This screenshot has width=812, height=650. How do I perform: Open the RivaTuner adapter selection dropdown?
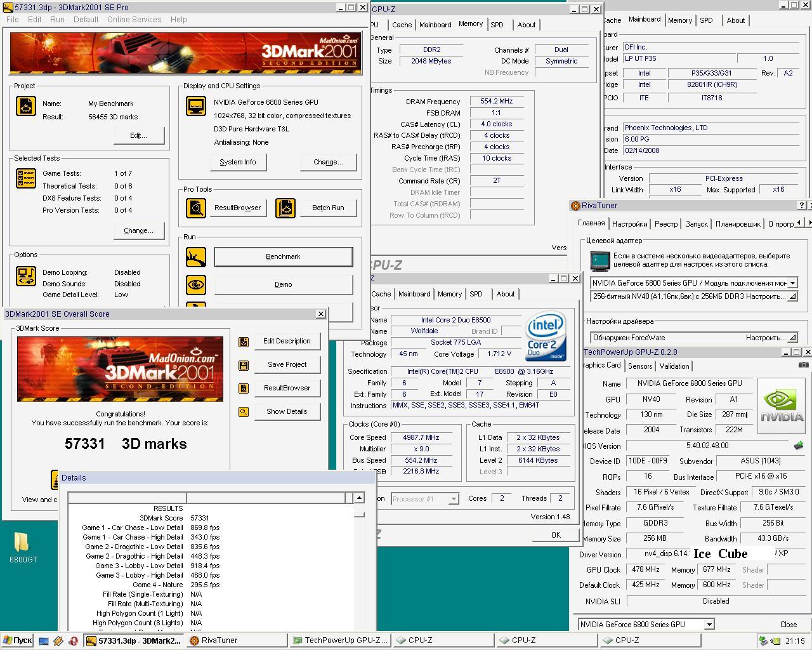[792, 283]
